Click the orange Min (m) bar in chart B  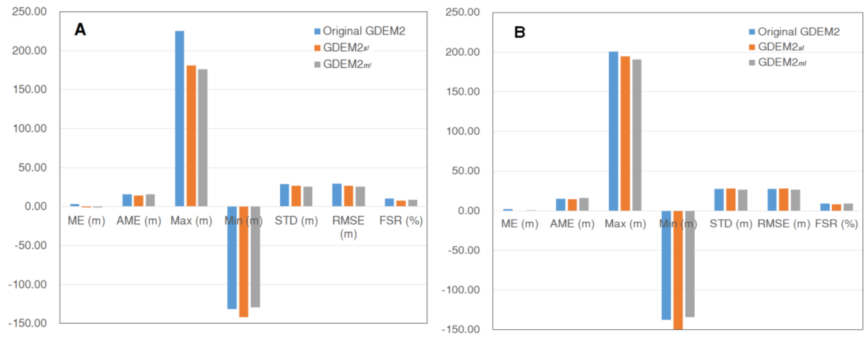pyautogui.click(x=678, y=270)
